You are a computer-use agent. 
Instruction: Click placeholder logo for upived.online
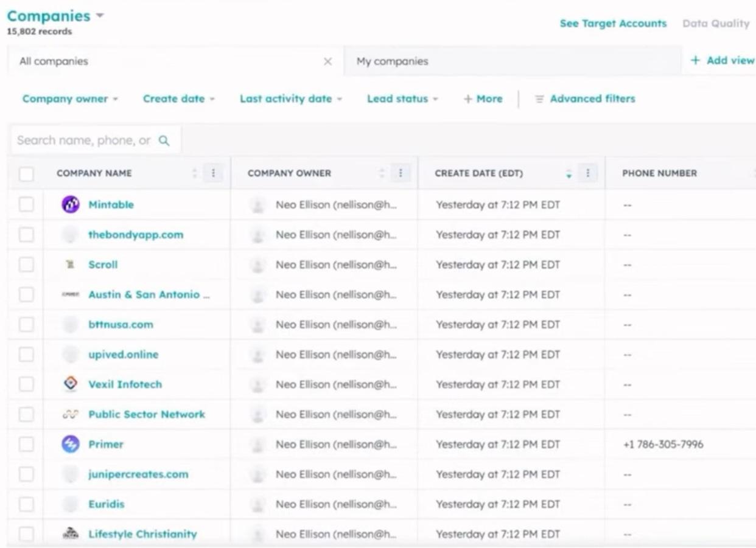[71, 354]
